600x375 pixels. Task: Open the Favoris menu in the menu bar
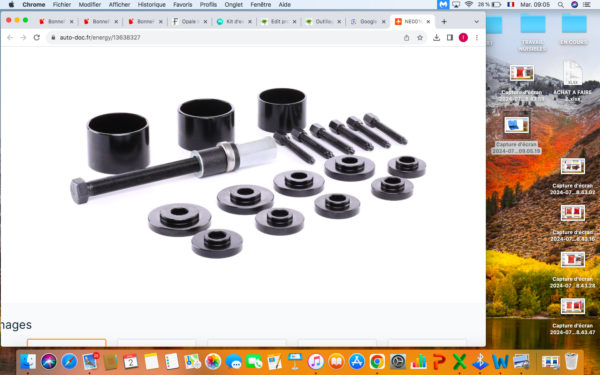click(x=183, y=5)
